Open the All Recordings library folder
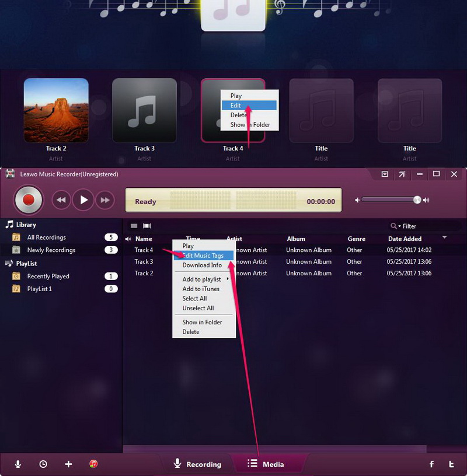This screenshot has height=476, width=467. pos(61,237)
